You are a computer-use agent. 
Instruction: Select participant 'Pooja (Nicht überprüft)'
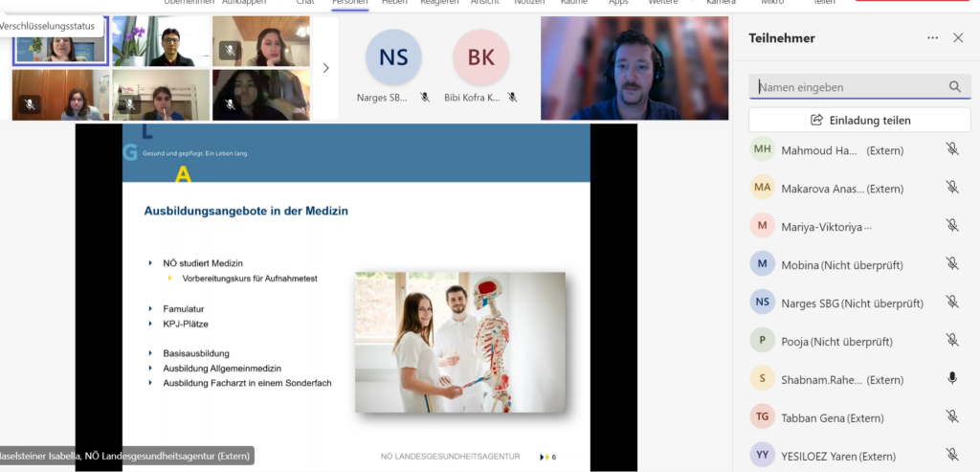pyautogui.click(x=836, y=342)
